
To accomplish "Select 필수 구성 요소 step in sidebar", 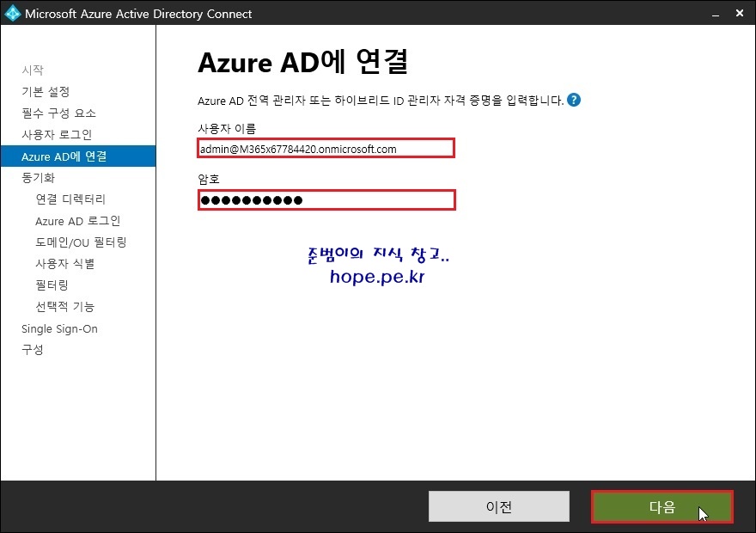I will click(x=58, y=113).
